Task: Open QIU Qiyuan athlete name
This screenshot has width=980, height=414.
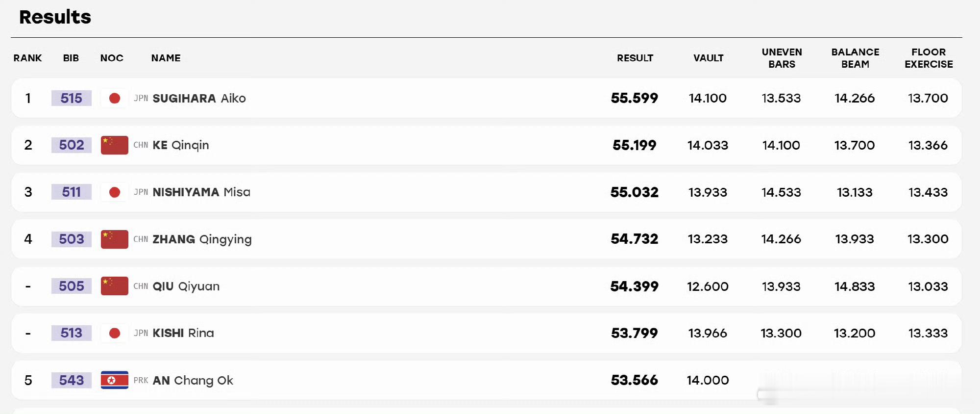Action: coord(186,286)
